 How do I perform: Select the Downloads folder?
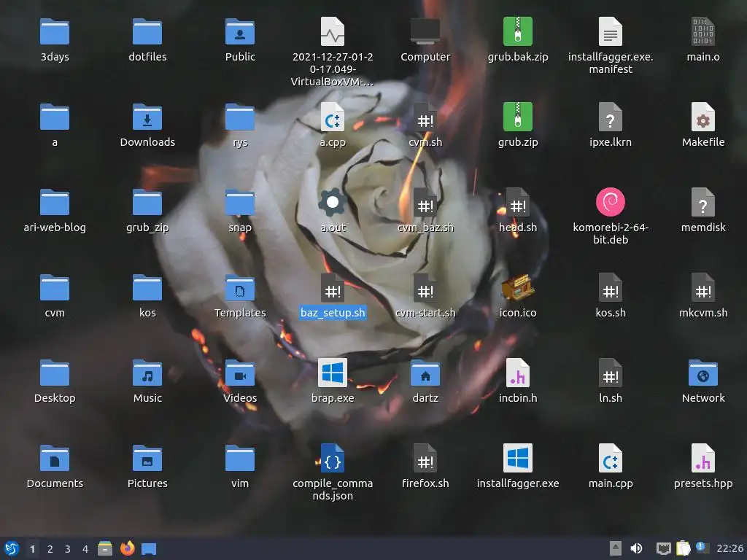[147, 117]
